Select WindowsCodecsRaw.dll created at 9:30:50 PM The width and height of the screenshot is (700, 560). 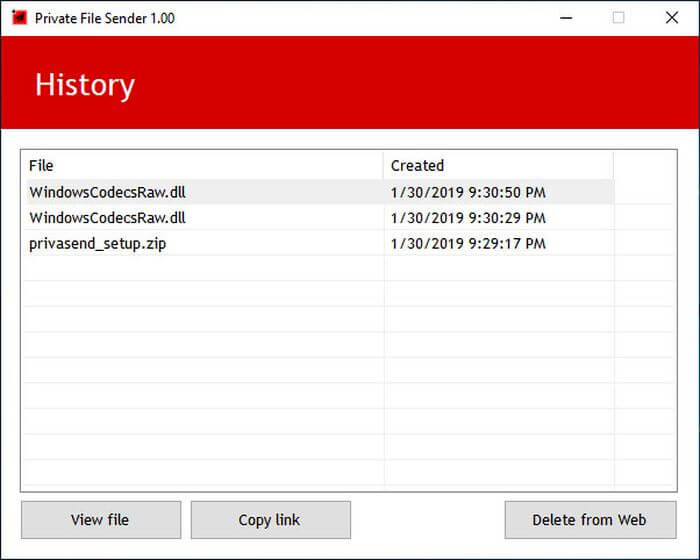[x=320, y=192]
